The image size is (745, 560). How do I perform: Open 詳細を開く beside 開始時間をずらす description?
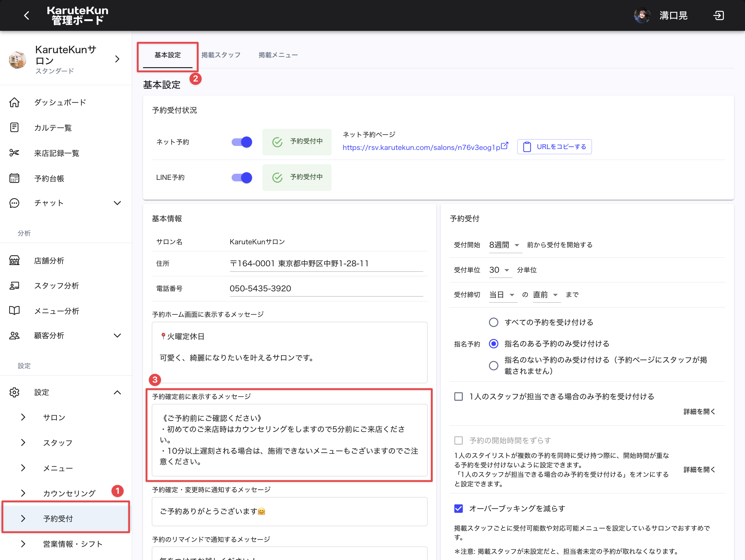click(699, 470)
